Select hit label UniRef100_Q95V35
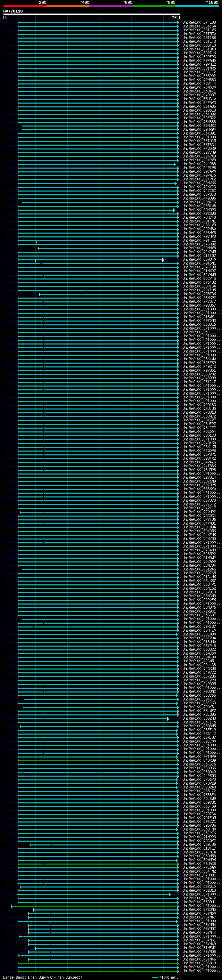The width and height of the screenshot is (222, 980). 199,826
